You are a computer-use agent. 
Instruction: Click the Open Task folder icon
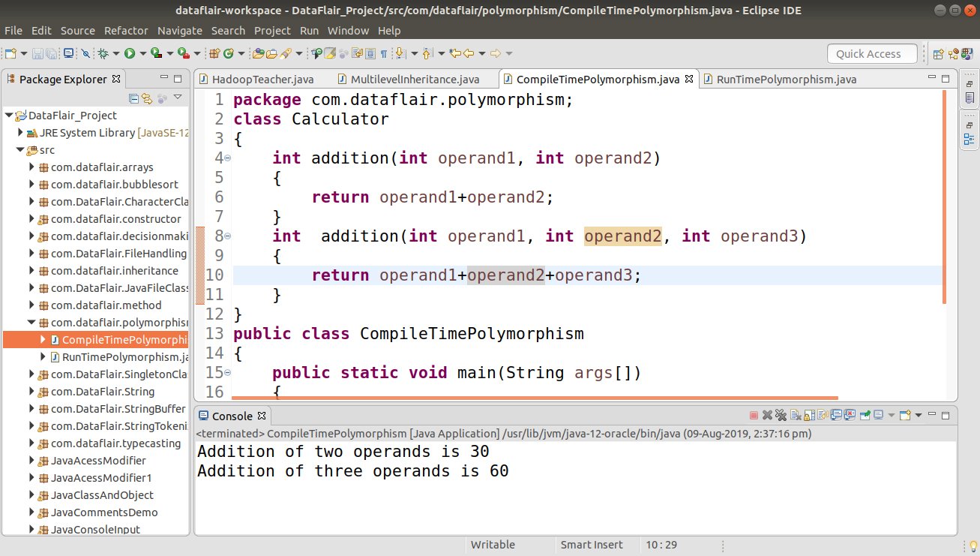pyautogui.click(x=272, y=53)
